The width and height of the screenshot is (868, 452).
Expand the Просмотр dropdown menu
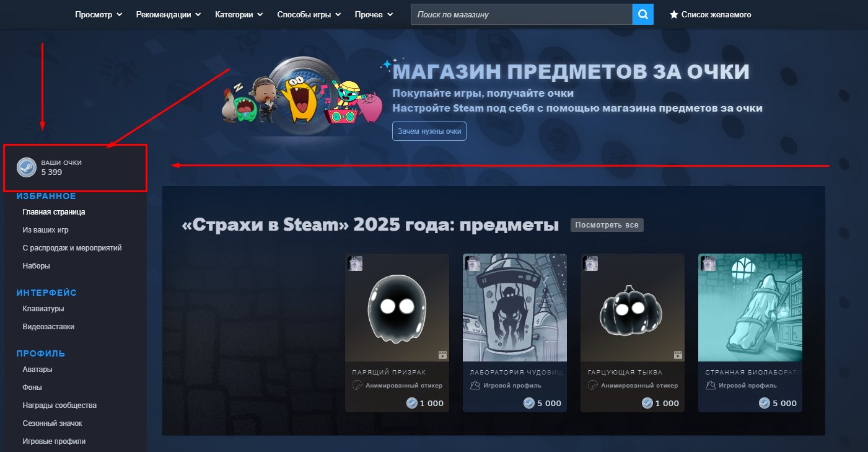(99, 14)
